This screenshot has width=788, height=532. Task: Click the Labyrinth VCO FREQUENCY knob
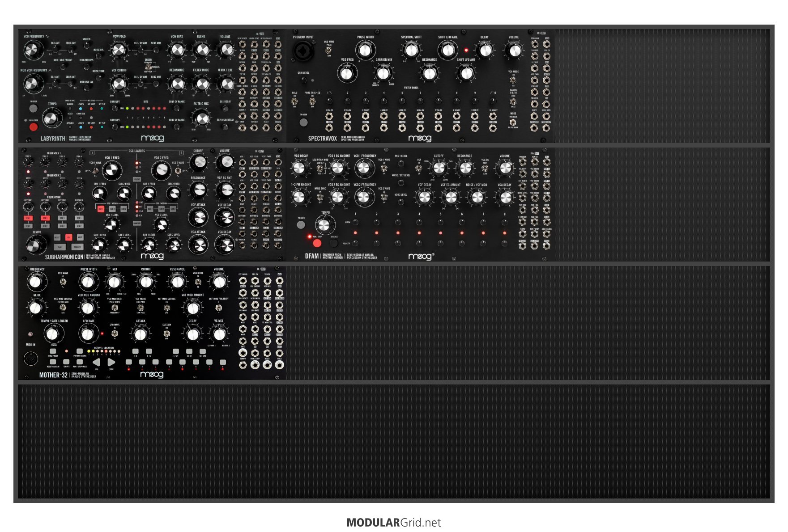click(x=33, y=50)
